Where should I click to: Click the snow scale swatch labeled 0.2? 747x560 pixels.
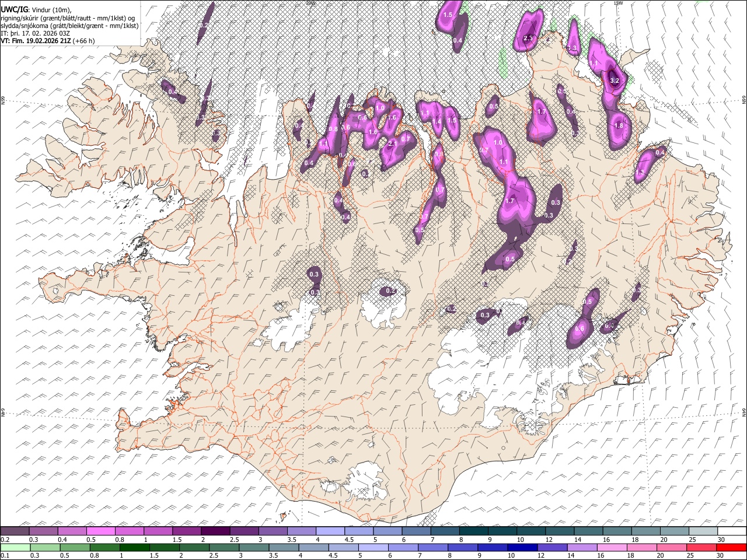pyautogui.click(x=15, y=531)
